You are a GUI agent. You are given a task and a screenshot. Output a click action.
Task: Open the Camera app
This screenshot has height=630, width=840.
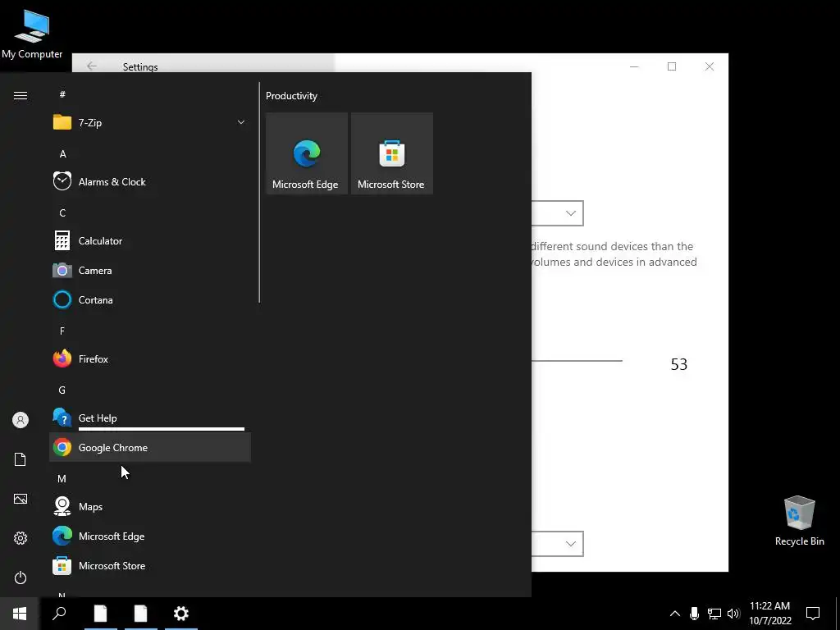[x=150, y=271]
